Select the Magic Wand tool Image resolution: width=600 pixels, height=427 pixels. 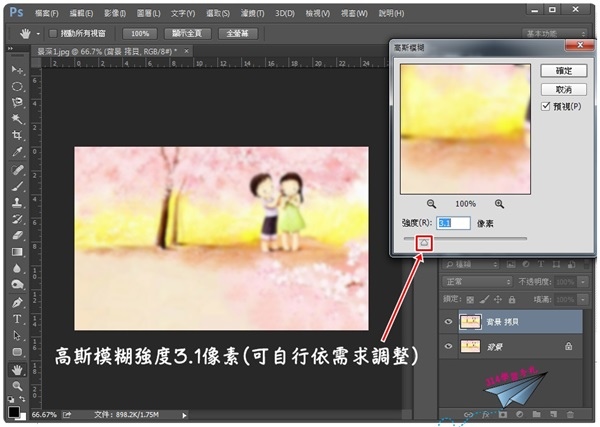point(17,119)
